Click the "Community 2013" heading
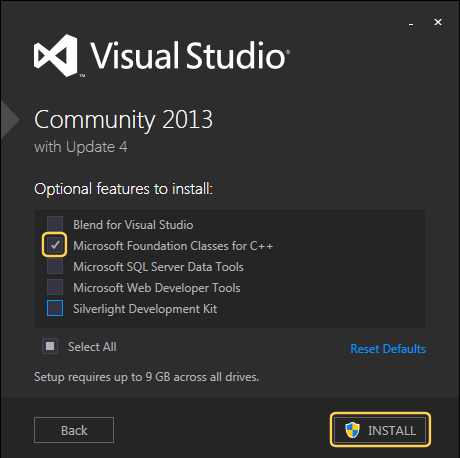Image resolution: width=460 pixels, height=458 pixels. [x=123, y=120]
